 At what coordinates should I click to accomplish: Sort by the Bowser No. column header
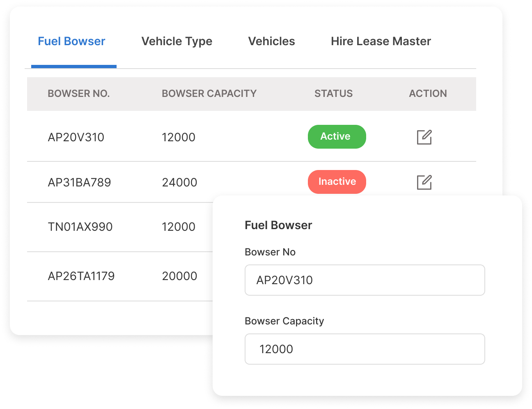pyautogui.click(x=78, y=94)
